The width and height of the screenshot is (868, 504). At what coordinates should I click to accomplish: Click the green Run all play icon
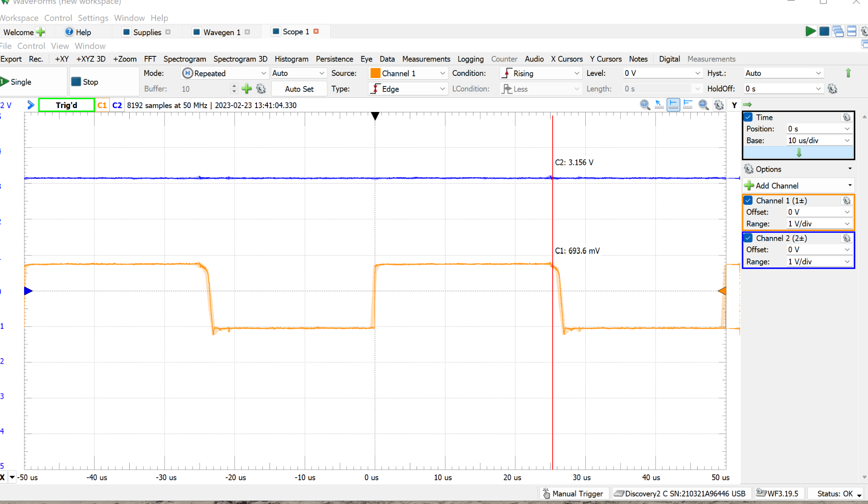pyautogui.click(x=810, y=31)
